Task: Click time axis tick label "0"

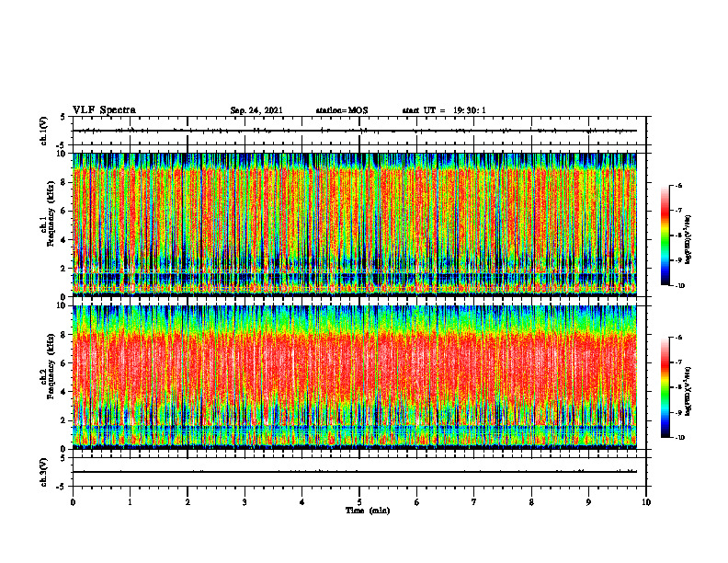Action: [73, 502]
